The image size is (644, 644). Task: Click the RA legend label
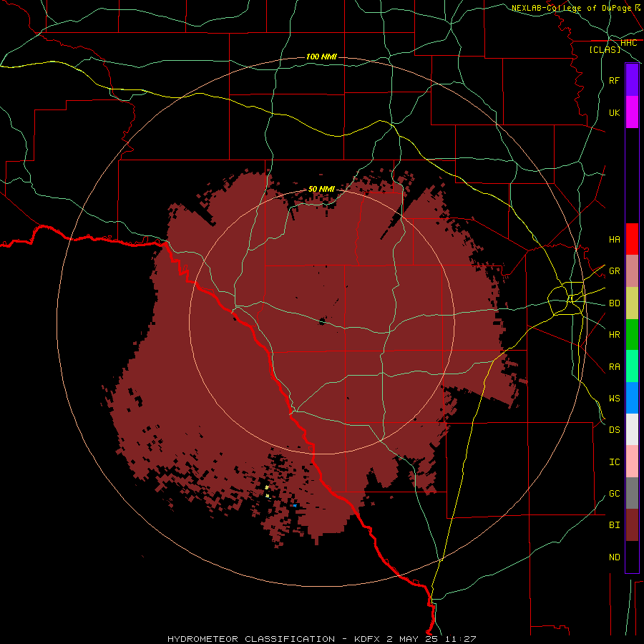[615, 367]
